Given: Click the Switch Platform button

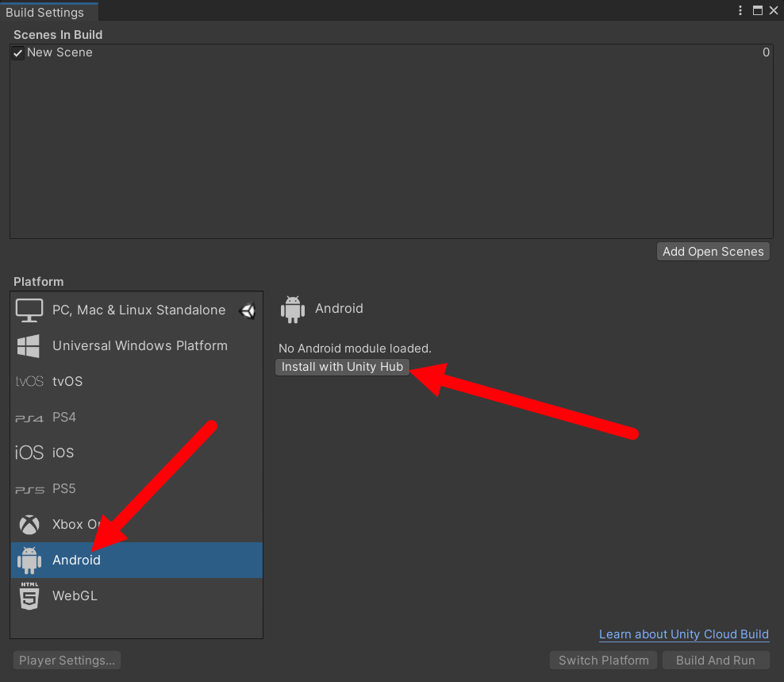Looking at the screenshot, I should [604, 661].
